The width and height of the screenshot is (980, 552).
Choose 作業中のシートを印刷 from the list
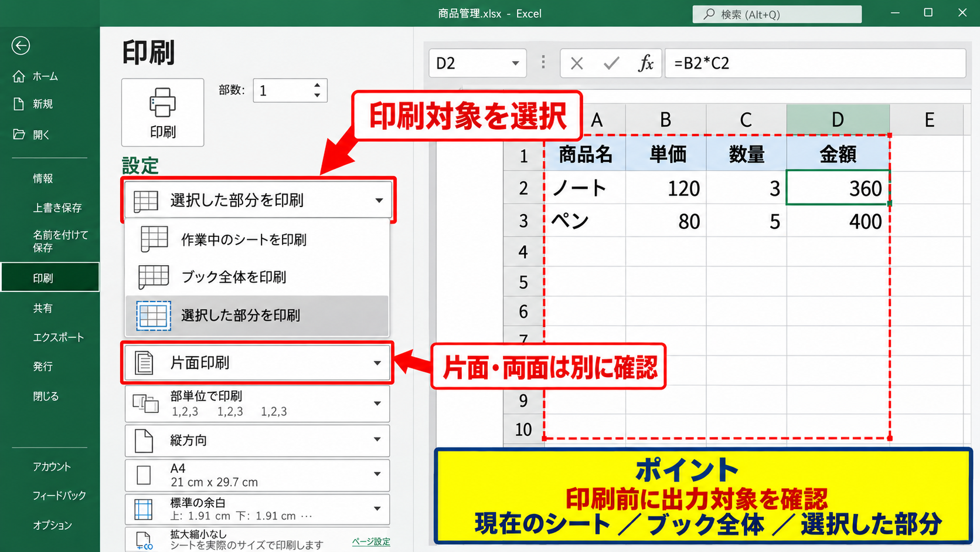tap(257, 239)
